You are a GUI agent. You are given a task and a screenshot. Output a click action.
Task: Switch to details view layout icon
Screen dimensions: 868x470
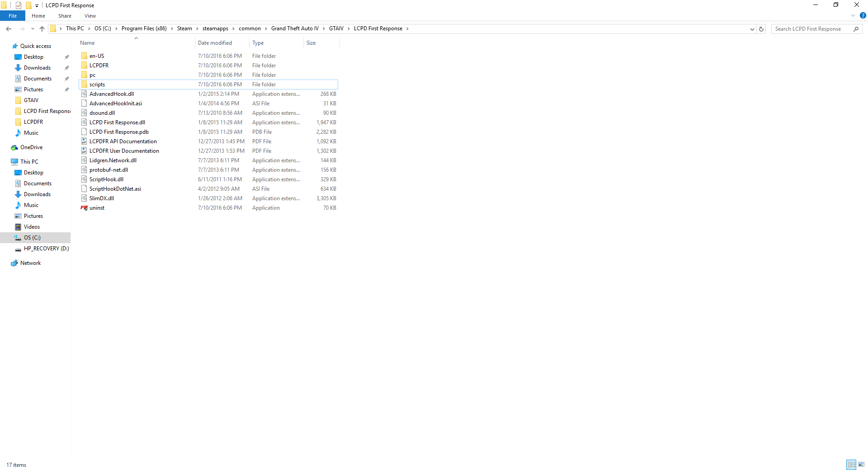pos(851,465)
